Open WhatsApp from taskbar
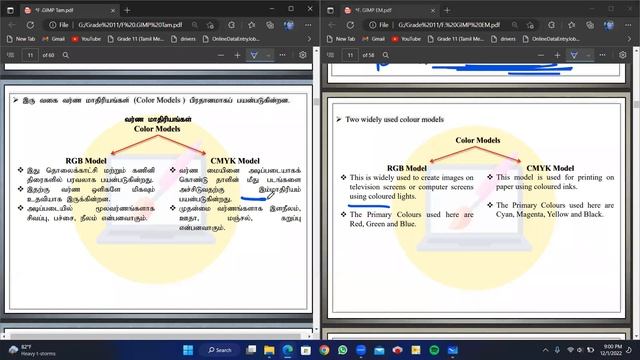The image size is (640, 360). [x=343, y=350]
